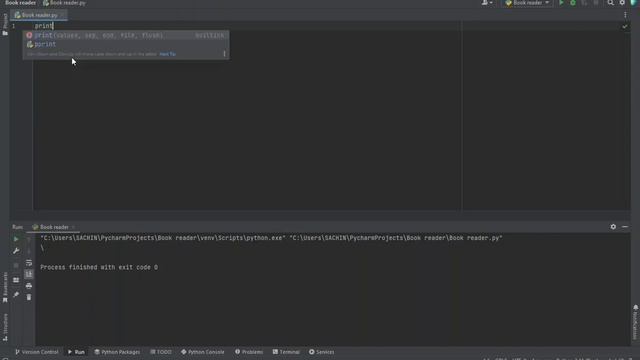Open the Project tool window sidebar tab
This screenshot has height=360, width=640.
[5, 24]
